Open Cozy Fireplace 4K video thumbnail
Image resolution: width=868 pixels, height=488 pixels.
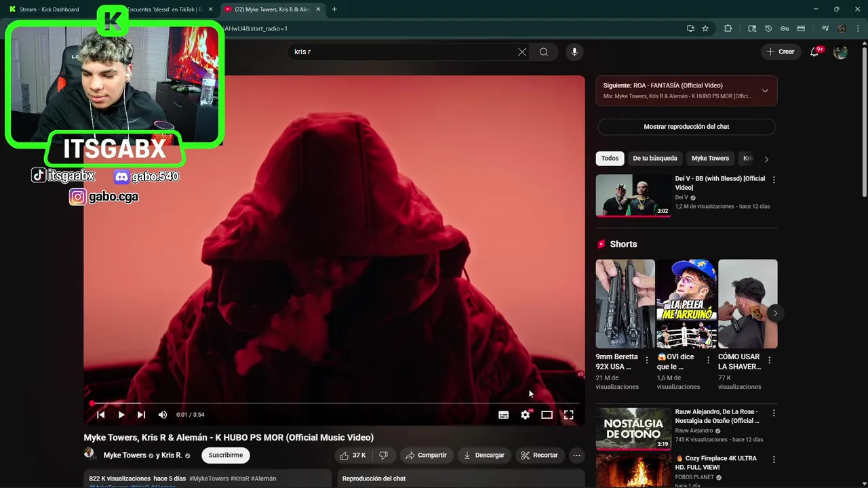tap(633, 470)
